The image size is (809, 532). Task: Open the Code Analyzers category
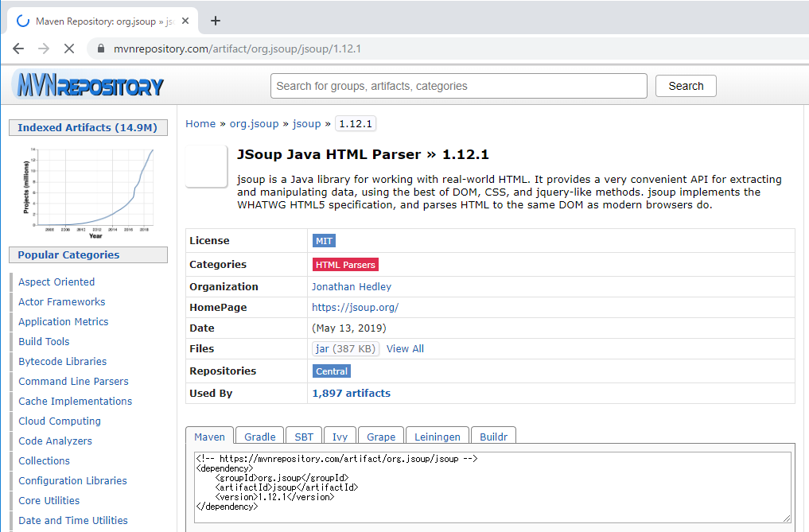coord(55,441)
